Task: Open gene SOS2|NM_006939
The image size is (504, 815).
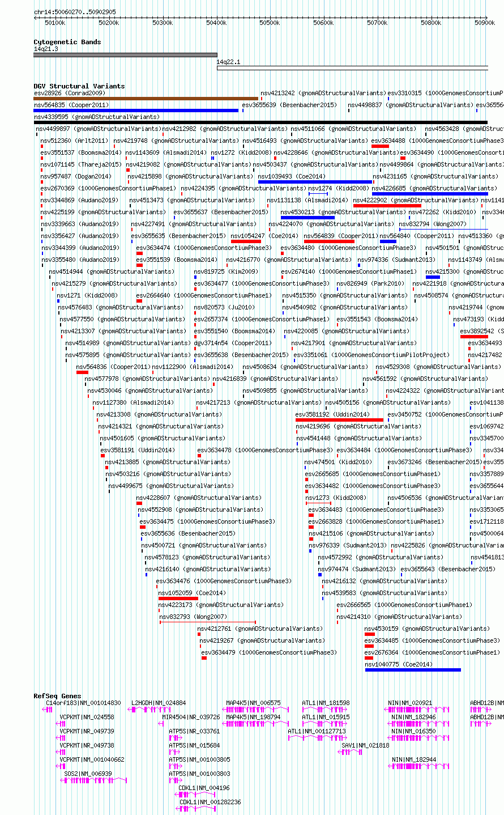Action: click(x=88, y=774)
